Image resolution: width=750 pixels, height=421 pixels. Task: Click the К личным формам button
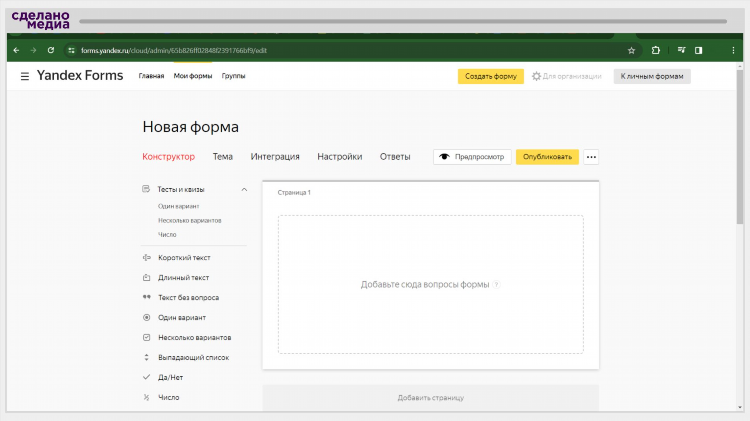coord(652,76)
